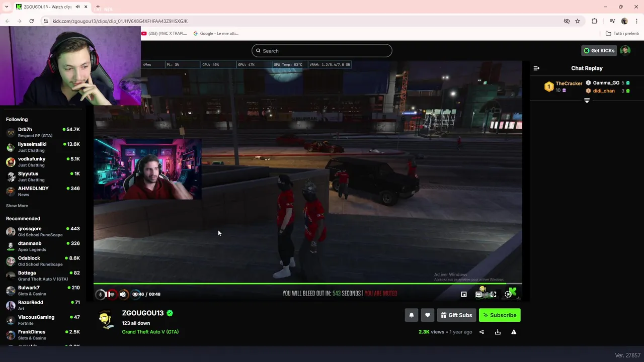Open the ZGOUGOU13 channel name link
Image resolution: width=644 pixels, height=362 pixels.
click(143, 313)
